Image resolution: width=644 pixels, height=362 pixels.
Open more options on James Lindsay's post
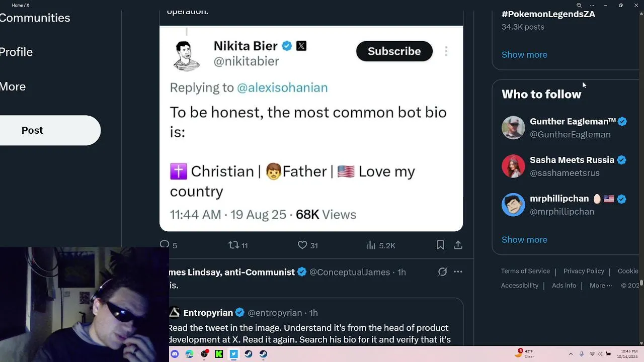[458, 272]
